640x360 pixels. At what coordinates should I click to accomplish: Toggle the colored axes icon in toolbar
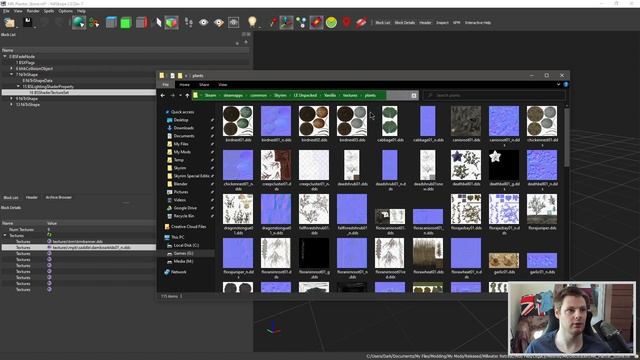click(286, 22)
